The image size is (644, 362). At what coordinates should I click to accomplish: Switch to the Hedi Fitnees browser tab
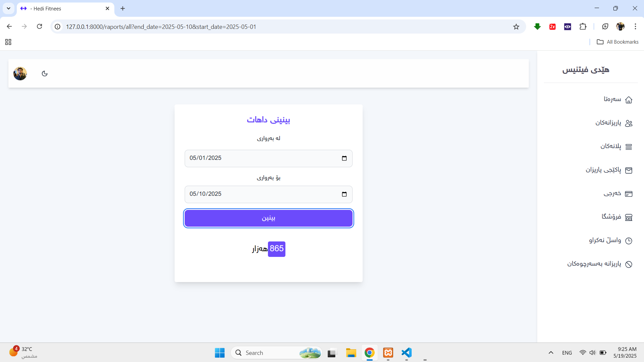click(x=64, y=8)
